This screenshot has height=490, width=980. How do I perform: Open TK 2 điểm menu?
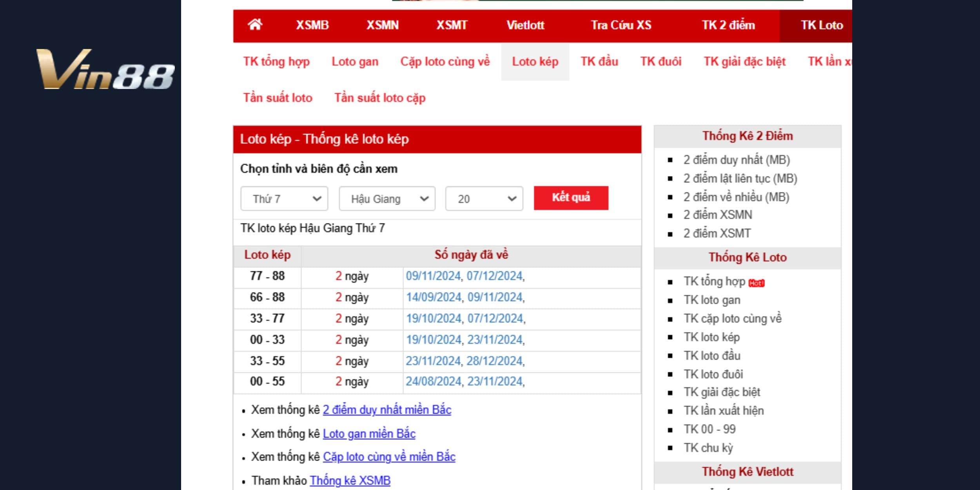pos(728,25)
